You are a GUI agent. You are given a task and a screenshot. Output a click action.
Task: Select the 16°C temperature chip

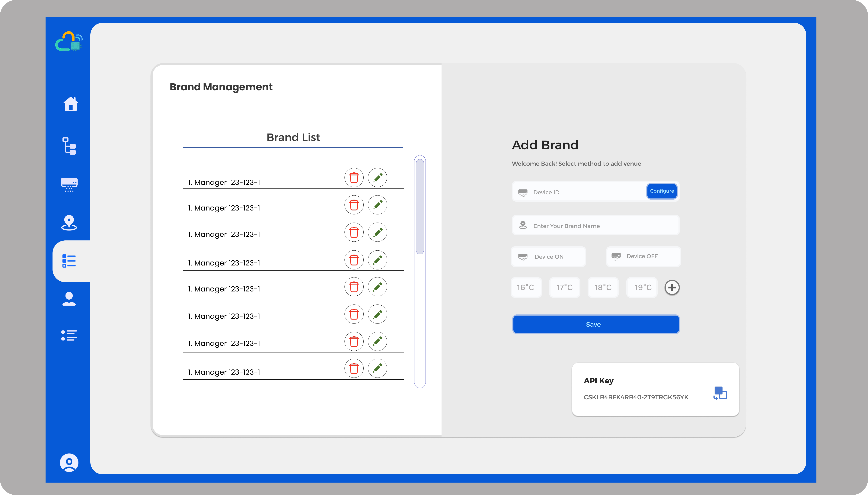click(x=526, y=288)
